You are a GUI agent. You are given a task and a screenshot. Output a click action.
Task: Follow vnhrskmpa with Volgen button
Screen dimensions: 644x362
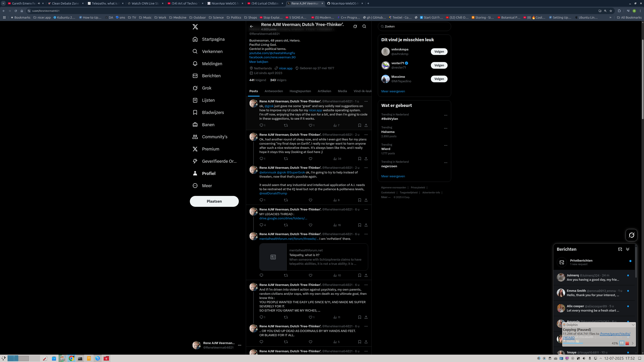pyautogui.click(x=439, y=51)
